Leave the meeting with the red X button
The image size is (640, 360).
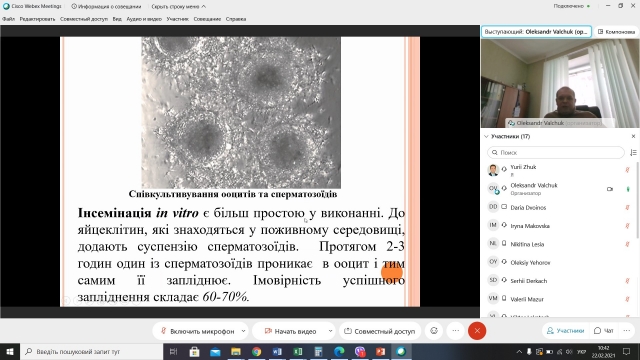tap(477, 331)
